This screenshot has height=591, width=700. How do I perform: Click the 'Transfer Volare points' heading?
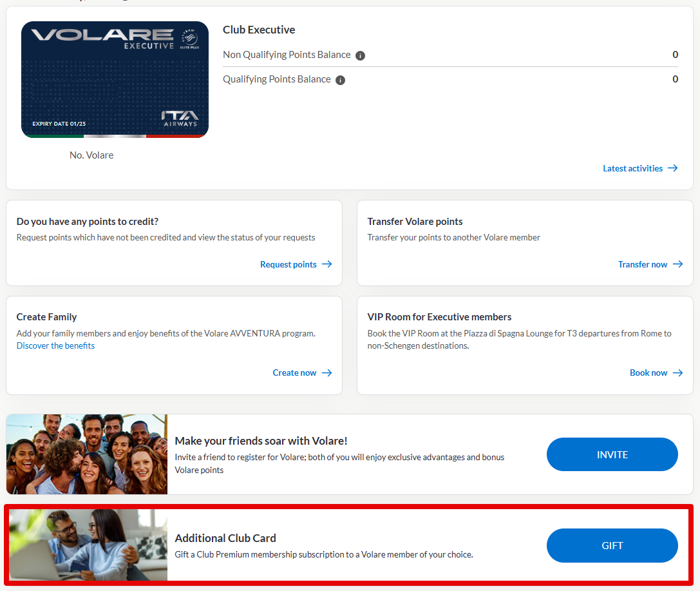coord(415,222)
